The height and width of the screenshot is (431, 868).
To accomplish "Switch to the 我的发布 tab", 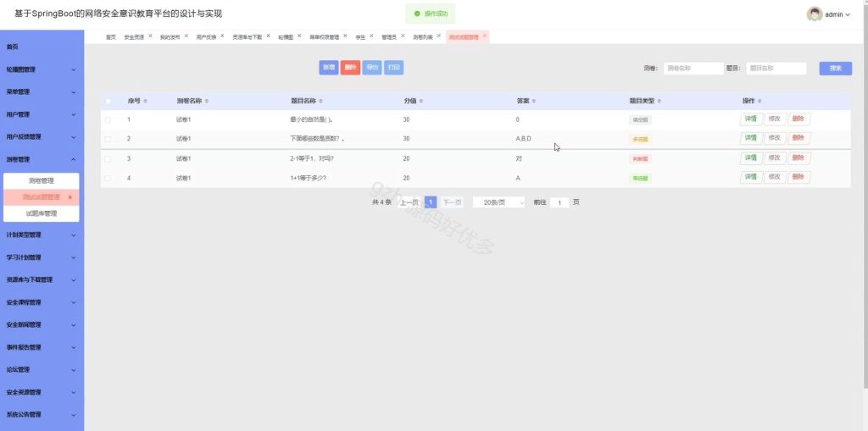I will pyautogui.click(x=170, y=37).
